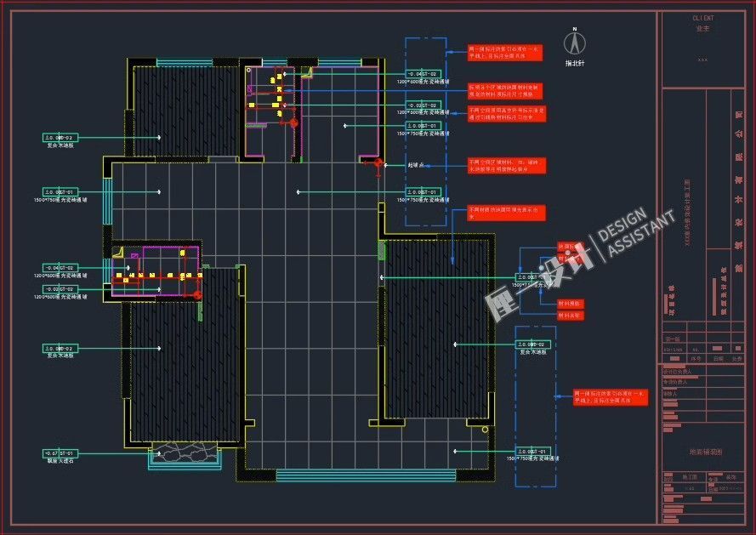The width and height of the screenshot is (756, 535).
Task: Select the red start-point marker beside 起铺点
Action: pos(378,162)
